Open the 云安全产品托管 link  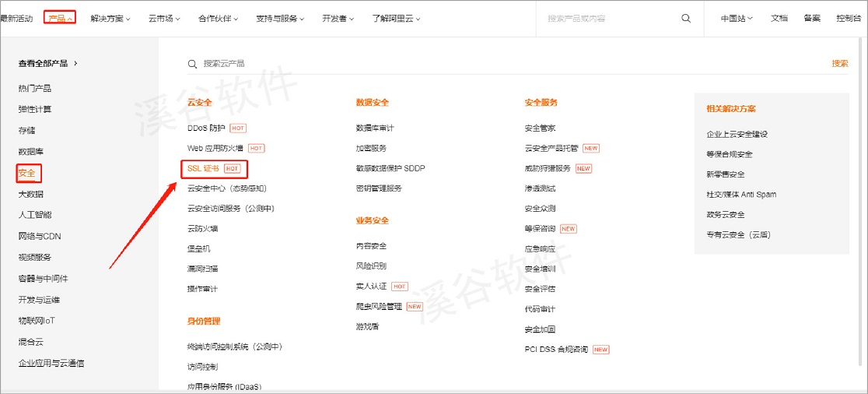click(551, 148)
